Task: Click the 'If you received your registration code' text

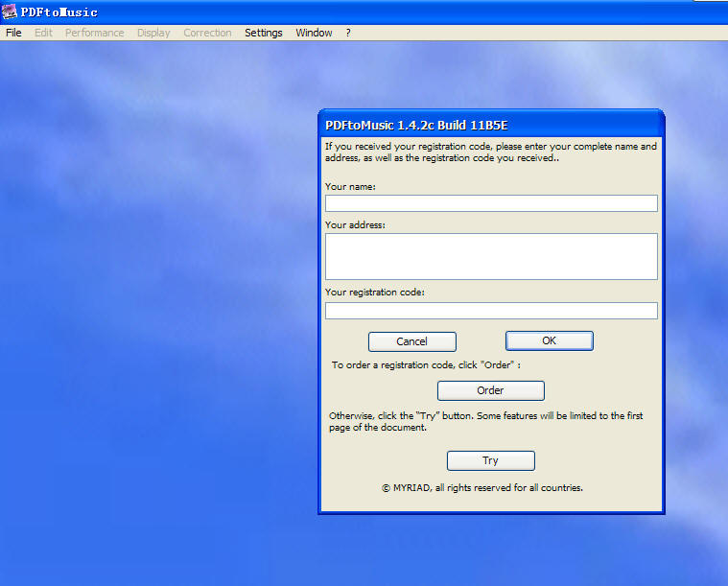Action: point(491,152)
